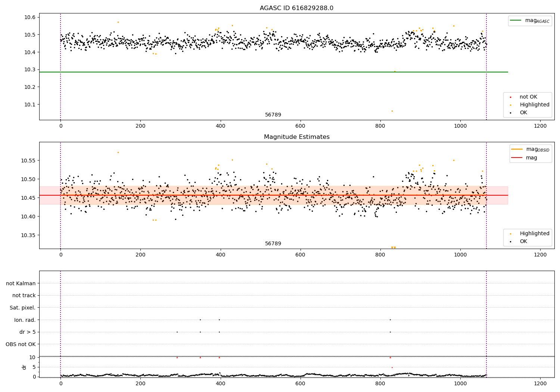The height and width of the screenshot is (392, 560).
Task: Select the green mag AGASC legend line
Action: point(516,21)
